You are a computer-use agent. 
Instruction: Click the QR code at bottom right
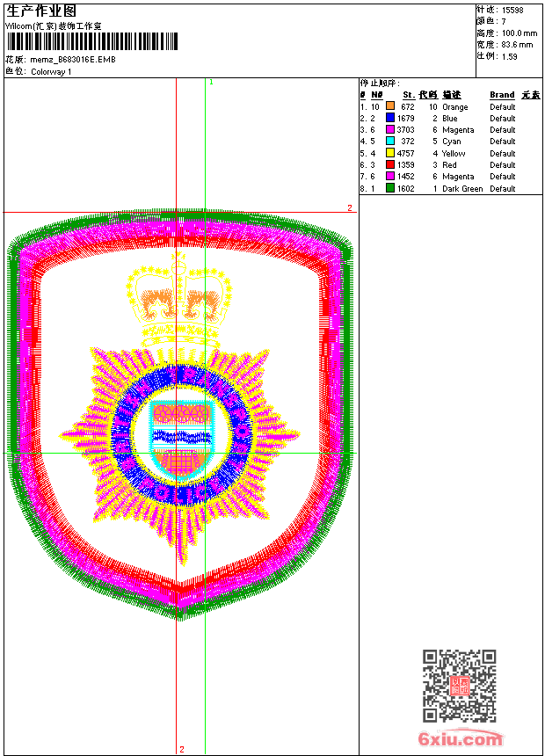click(x=460, y=686)
